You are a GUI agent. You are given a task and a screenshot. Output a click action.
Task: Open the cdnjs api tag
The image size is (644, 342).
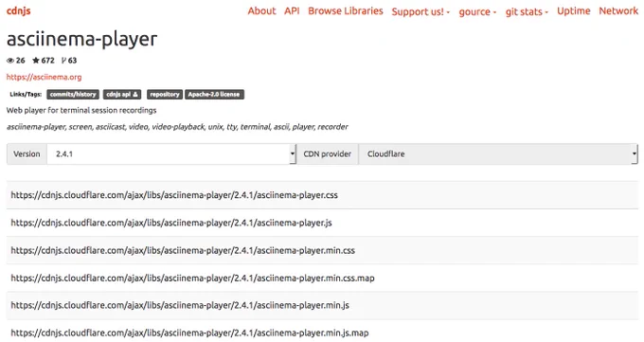[122, 95]
